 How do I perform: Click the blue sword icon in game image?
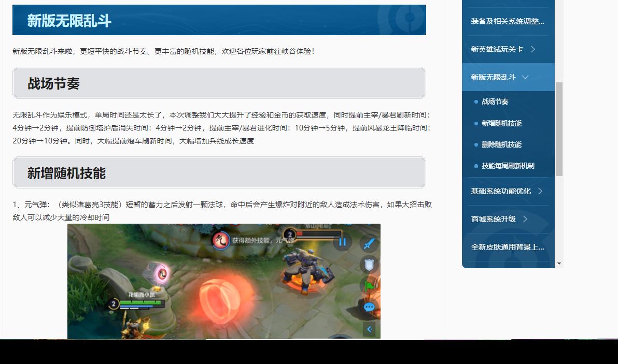(369, 243)
